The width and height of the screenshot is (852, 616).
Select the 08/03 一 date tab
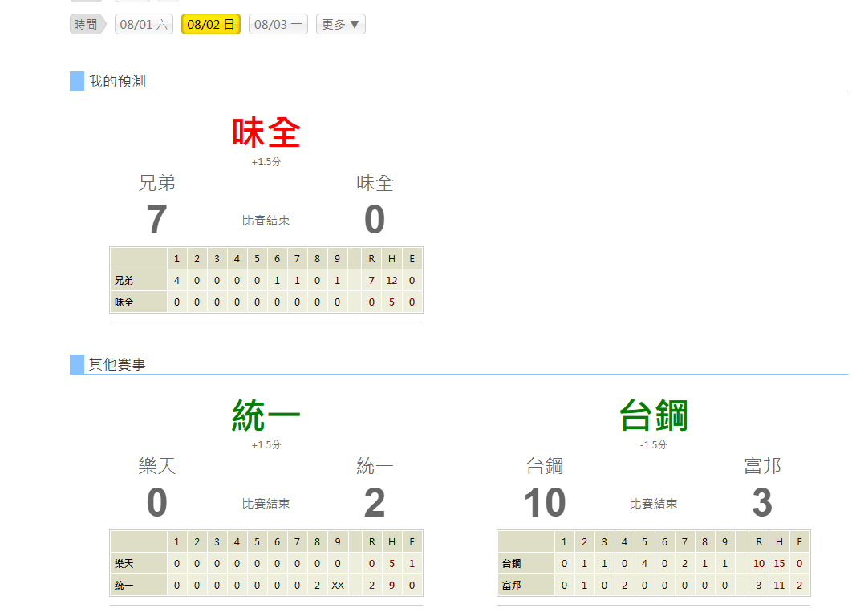pos(278,24)
